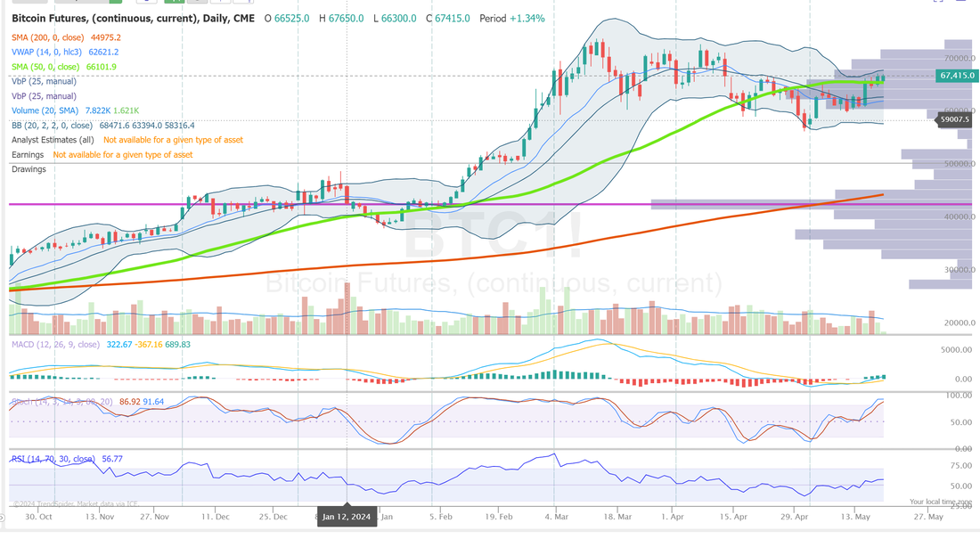The width and height of the screenshot is (980, 539).
Task: Click the 18. Mar date label
Action: 617,517
